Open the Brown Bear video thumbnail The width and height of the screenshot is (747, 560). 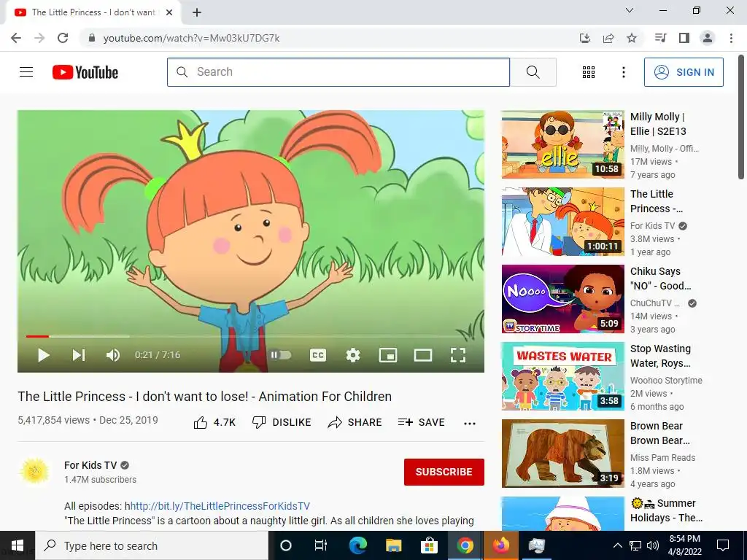[562, 454]
